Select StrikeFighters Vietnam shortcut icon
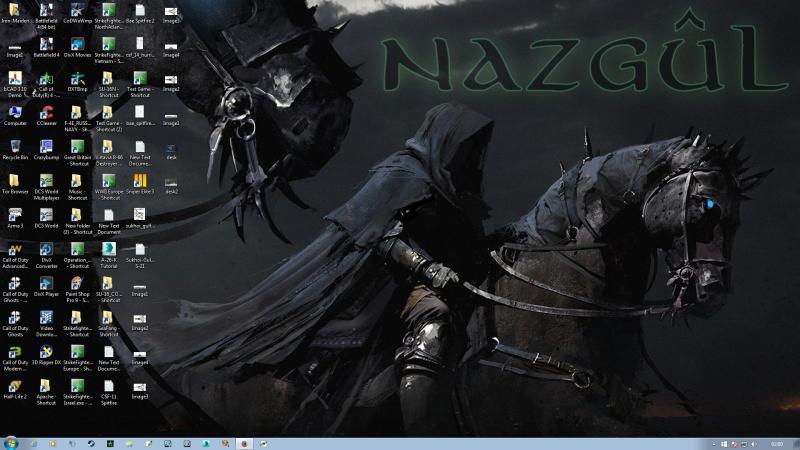 pyautogui.click(x=109, y=50)
